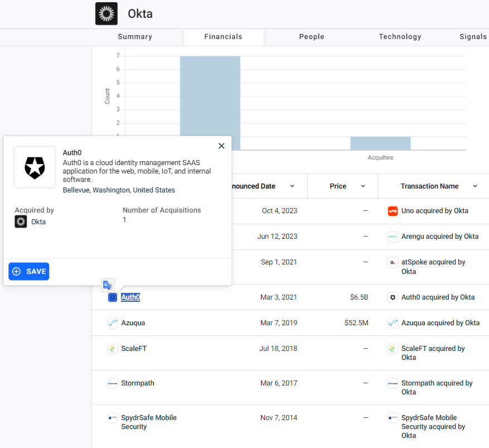Open ScaleFT acquiree link
Image resolution: width=489 pixels, height=448 pixels.
134,349
